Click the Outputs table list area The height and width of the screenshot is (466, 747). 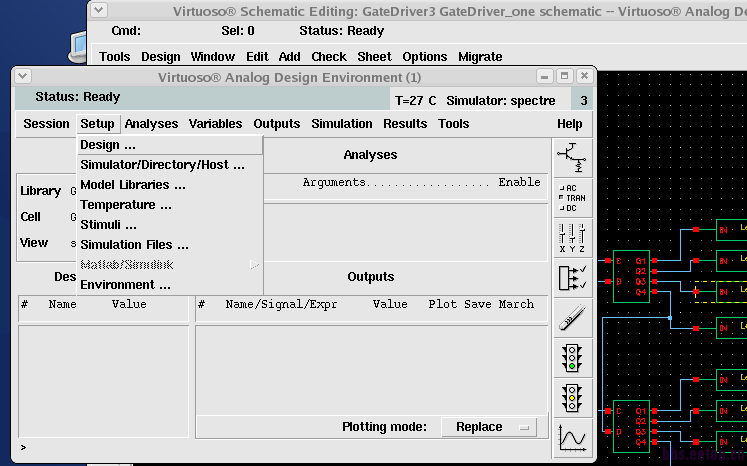click(372, 370)
